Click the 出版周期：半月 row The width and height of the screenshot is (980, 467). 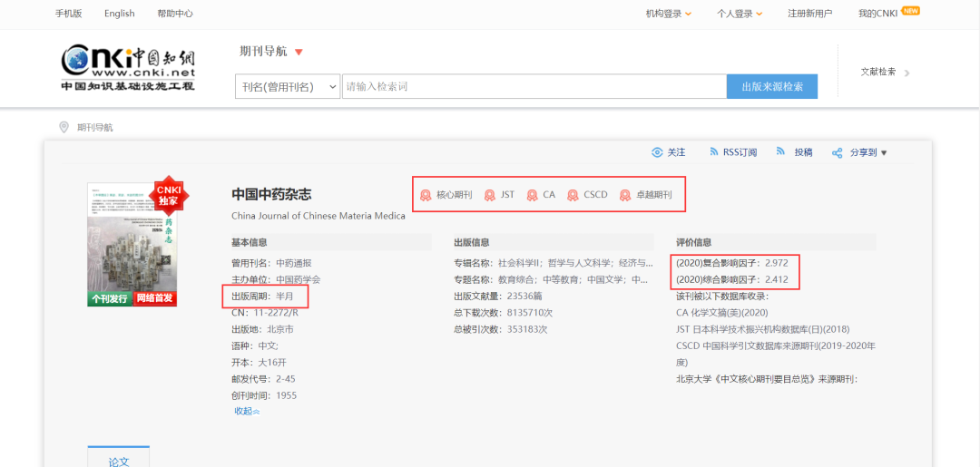click(x=262, y=296)
